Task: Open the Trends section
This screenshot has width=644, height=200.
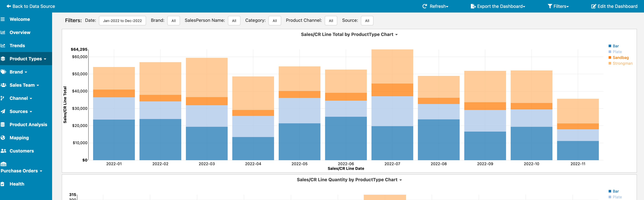Action: [x=17, y=46]
